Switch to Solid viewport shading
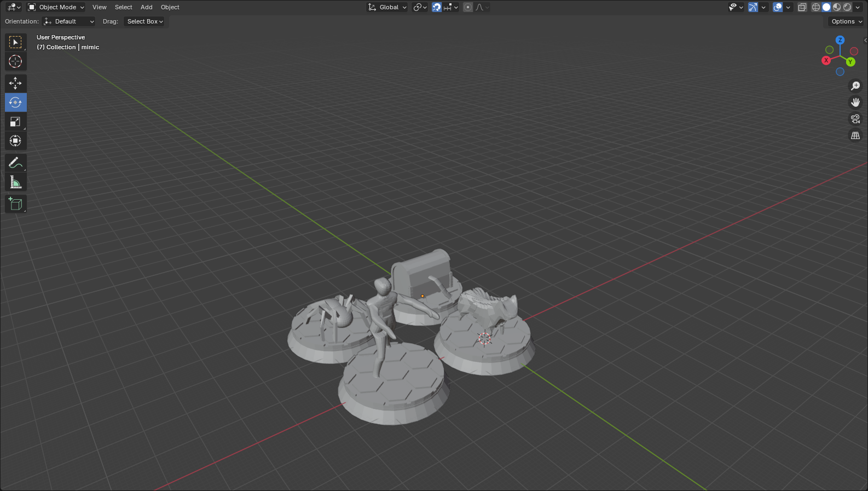Screen dimensions: 868x491 coord(826,7)
